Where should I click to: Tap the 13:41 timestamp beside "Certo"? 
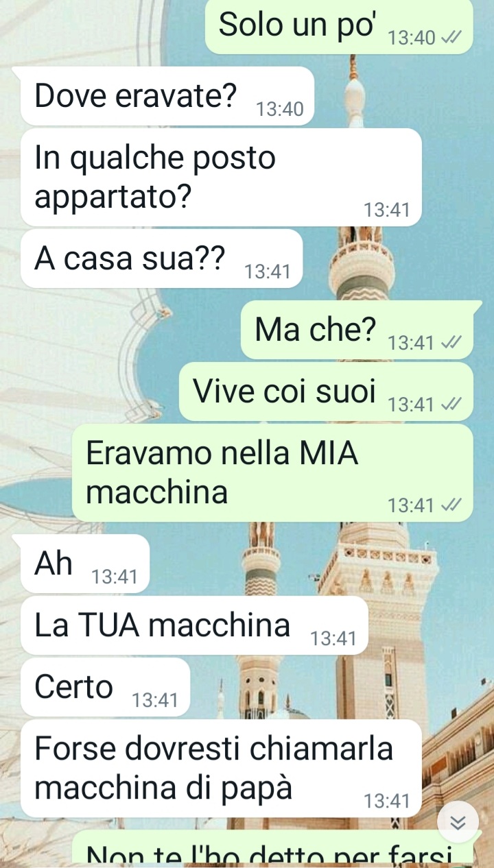[x=155, y=700]
